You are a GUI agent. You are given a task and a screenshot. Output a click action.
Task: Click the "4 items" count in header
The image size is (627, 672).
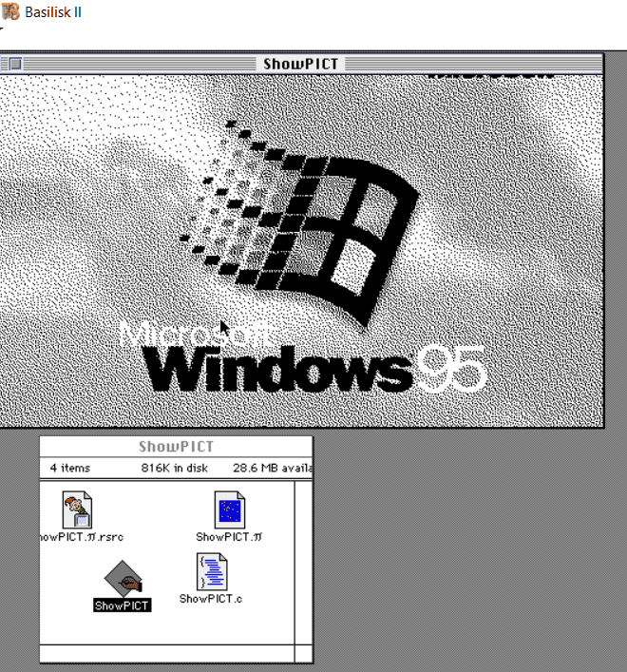[68, 468]
